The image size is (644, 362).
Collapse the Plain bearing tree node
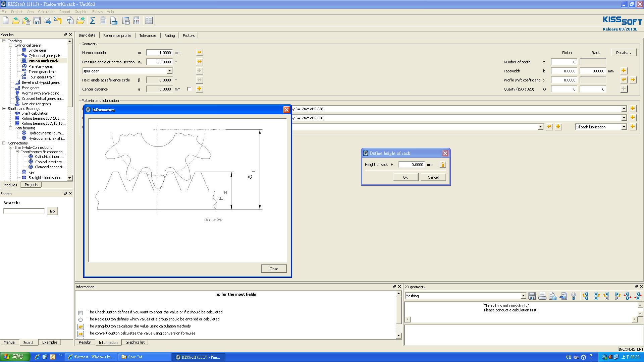tap(10, 128)
